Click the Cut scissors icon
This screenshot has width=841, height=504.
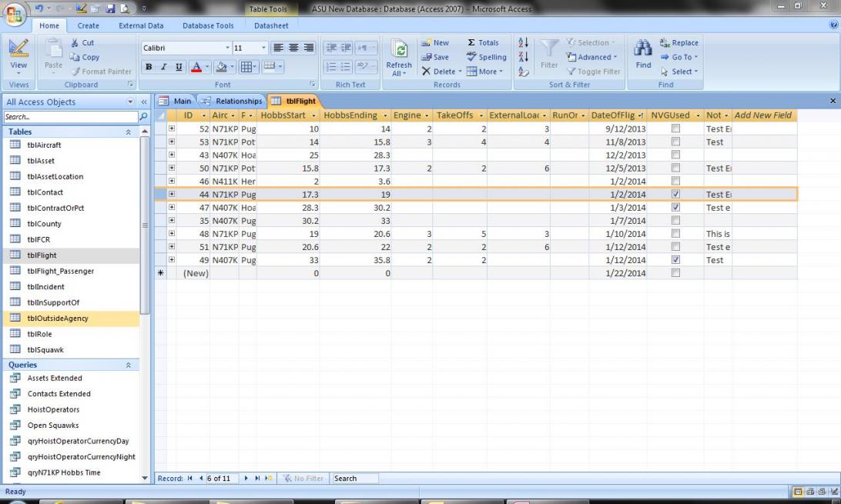(x=82, y=43)
